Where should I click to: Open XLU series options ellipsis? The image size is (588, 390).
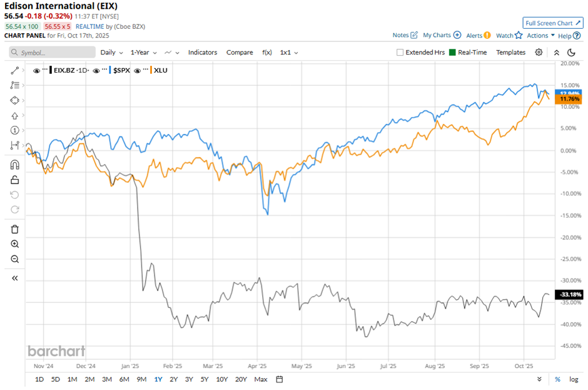[146, 69]
